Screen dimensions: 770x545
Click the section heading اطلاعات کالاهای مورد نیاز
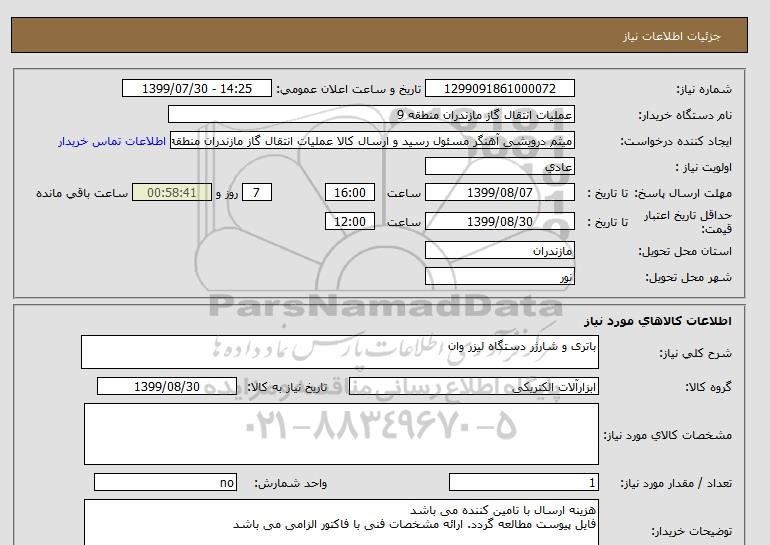point(658,321)
